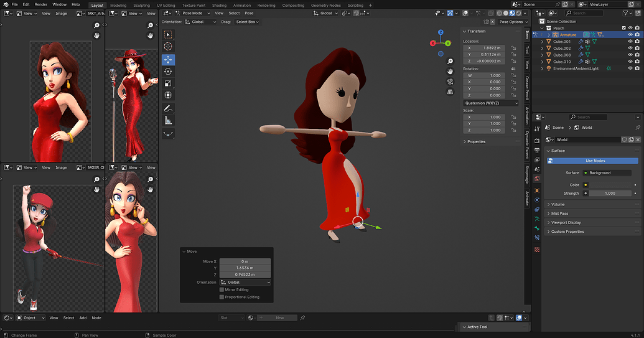644x338 pixels.
Task: Open the Render menu
Action: 40,4
